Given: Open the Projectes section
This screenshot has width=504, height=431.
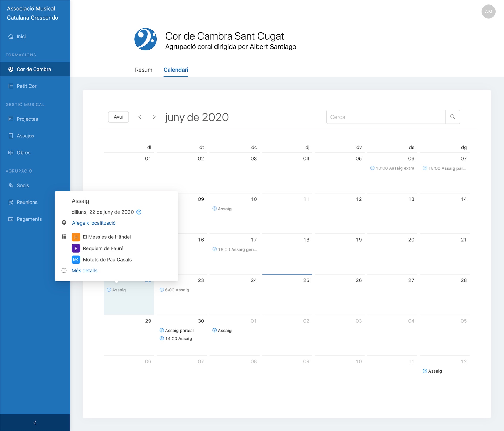Looking at the screenshot, I should (27, 119).
